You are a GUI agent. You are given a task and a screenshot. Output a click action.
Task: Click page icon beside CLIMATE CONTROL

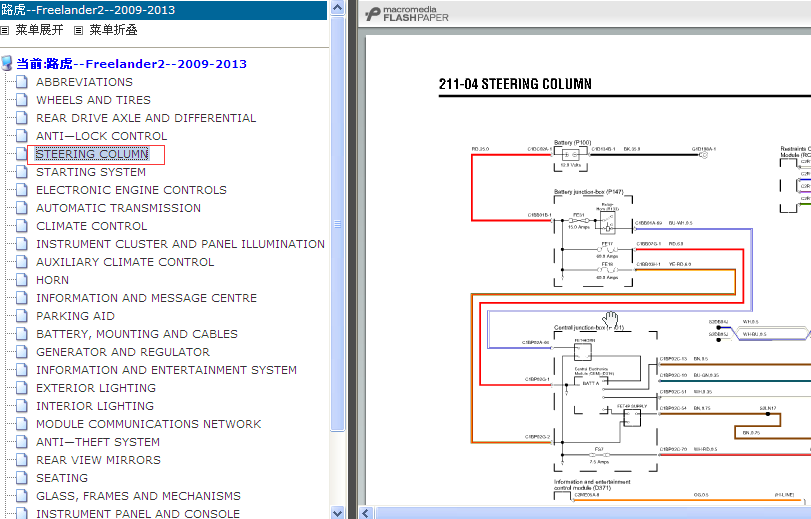[x=22, y=226]
